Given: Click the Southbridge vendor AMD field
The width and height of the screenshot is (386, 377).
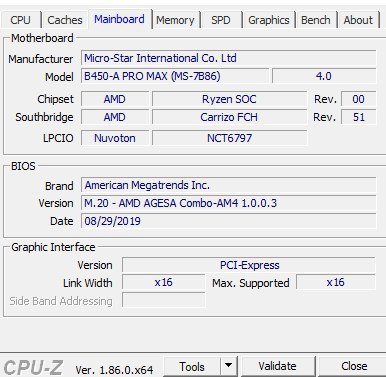Looking at the screenshot, I should point(115,117).
